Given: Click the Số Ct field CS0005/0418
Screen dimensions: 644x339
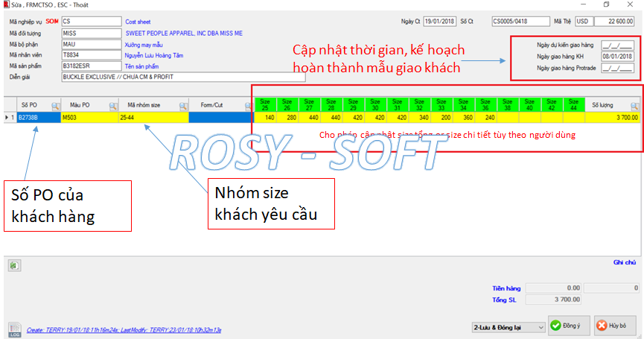Looking at the screenshot, I should pyautogui.click(x=521, y=21).
